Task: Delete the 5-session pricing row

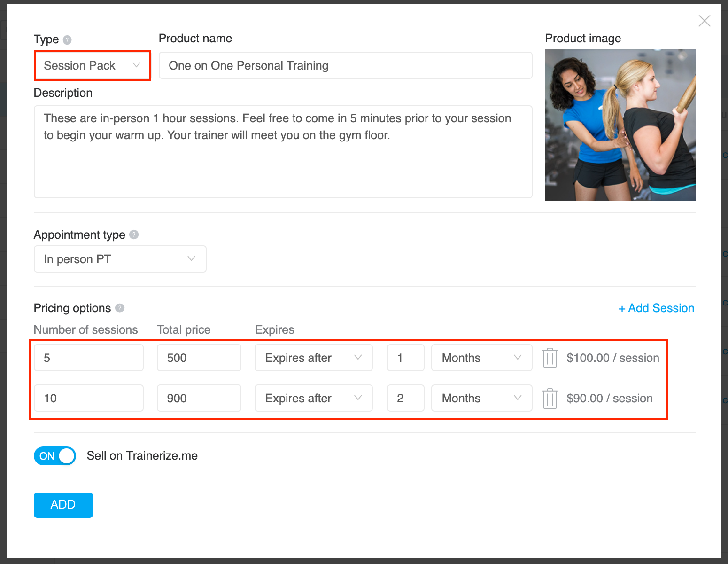Action: (x=550, y=358)
